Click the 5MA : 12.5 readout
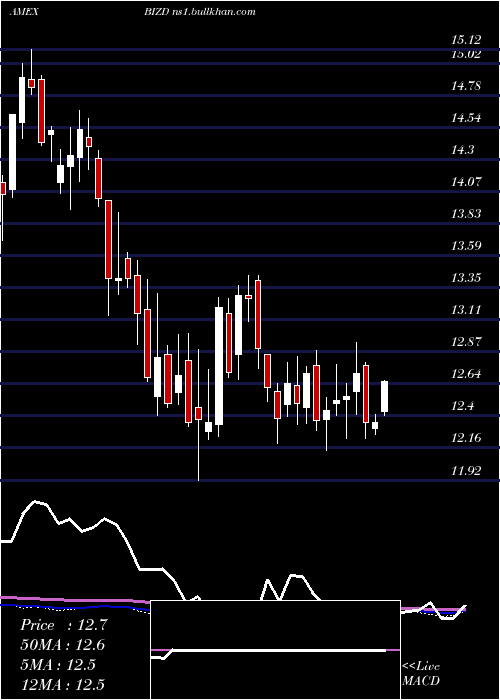500x700 pixels. pyautogui.click(x=58, y=665)
